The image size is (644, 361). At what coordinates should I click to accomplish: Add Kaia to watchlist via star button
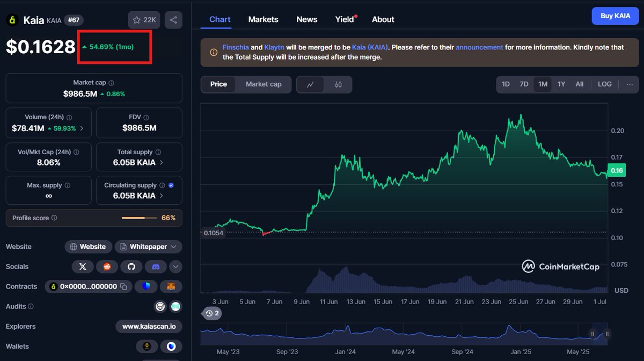click(144, 20)
